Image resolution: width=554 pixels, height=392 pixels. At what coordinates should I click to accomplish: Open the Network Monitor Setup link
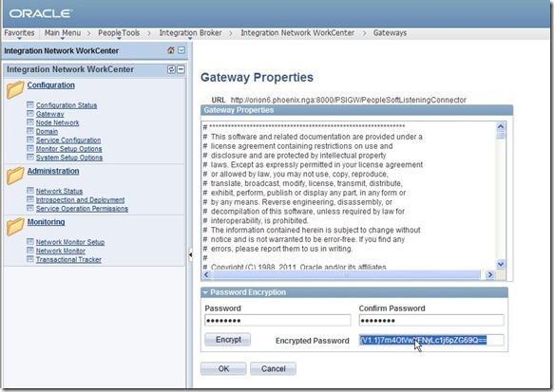tap(70, 242)
